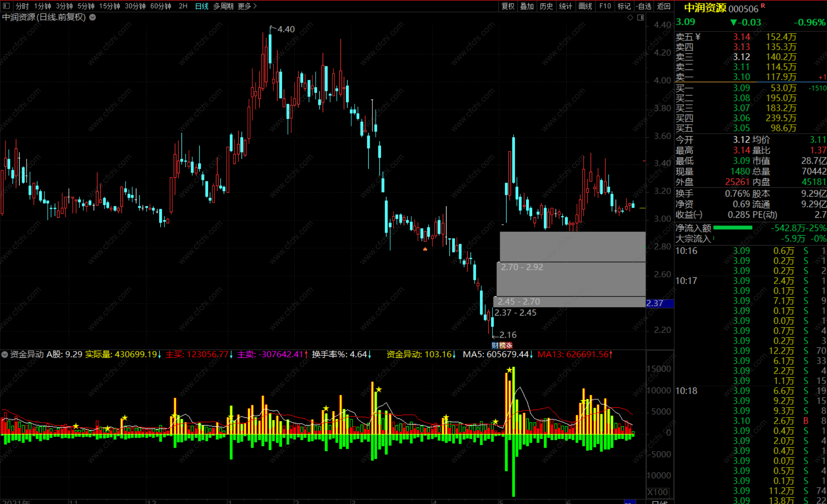The height and width of the screenshot is (504, 827).
Task: Open the 多周期 multi-period view
Action: 223,6
